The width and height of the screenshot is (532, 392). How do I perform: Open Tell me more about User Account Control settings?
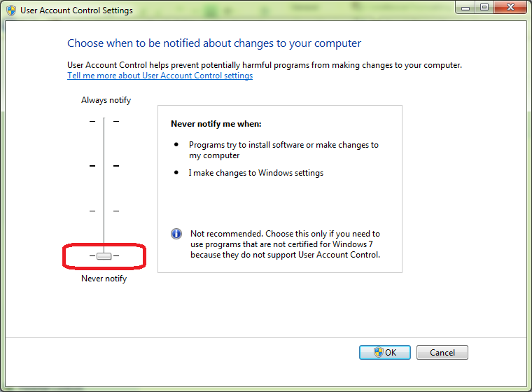160,76
